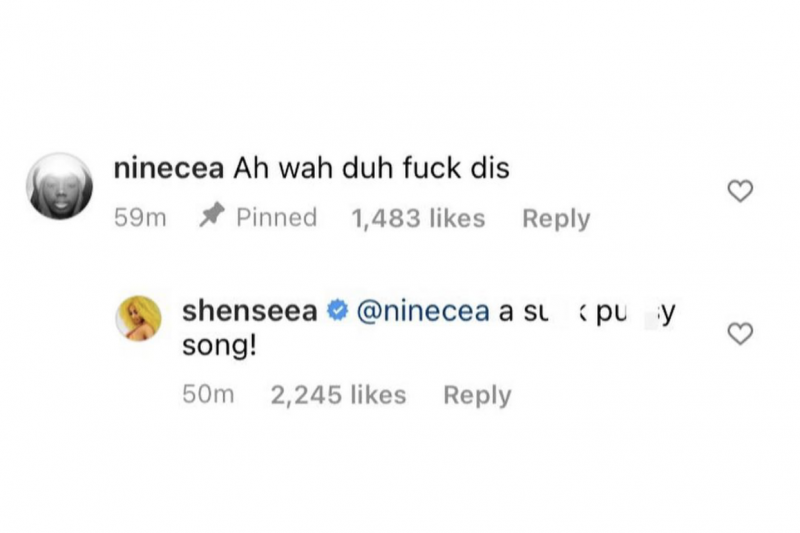
Task: Click the 50m timestamp
Action: pos(208,395)
